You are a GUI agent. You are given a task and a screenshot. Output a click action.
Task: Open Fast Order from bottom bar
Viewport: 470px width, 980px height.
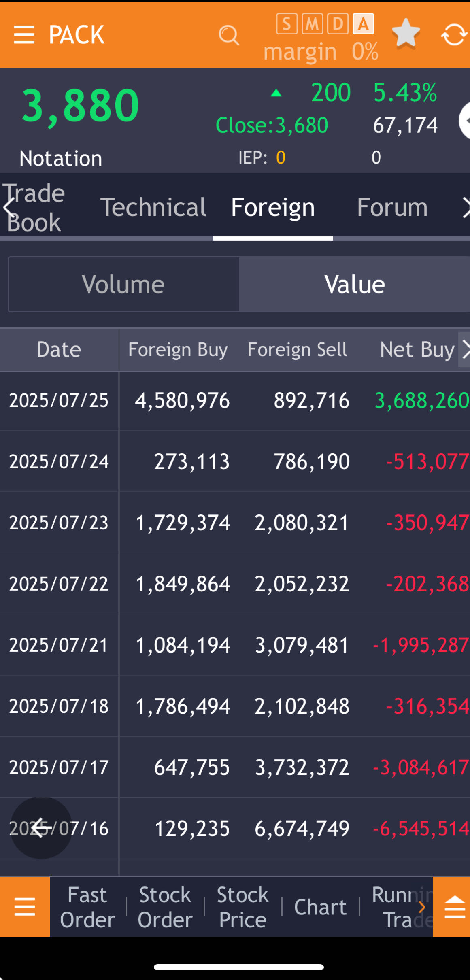[x=87, y=907]
